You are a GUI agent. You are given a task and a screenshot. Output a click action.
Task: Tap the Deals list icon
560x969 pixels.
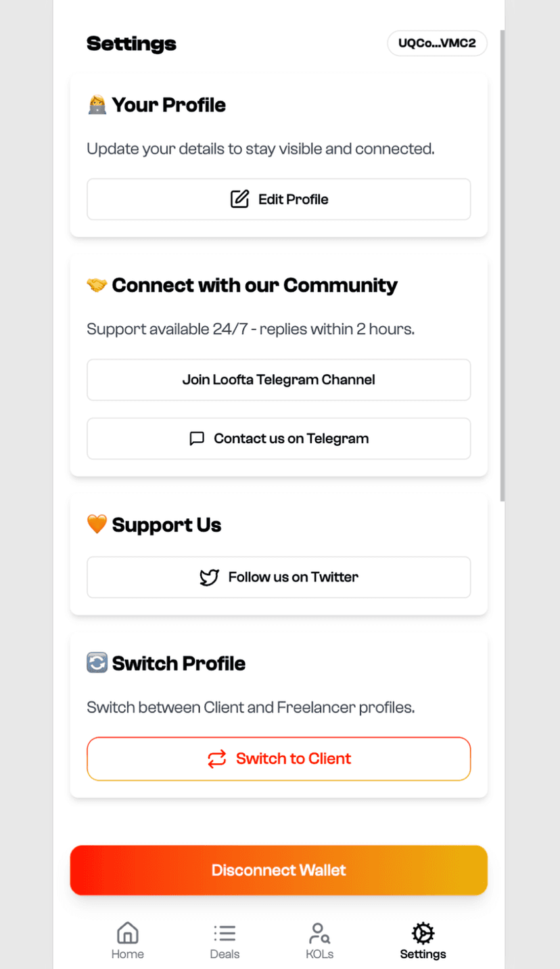[x=225, y=933]
